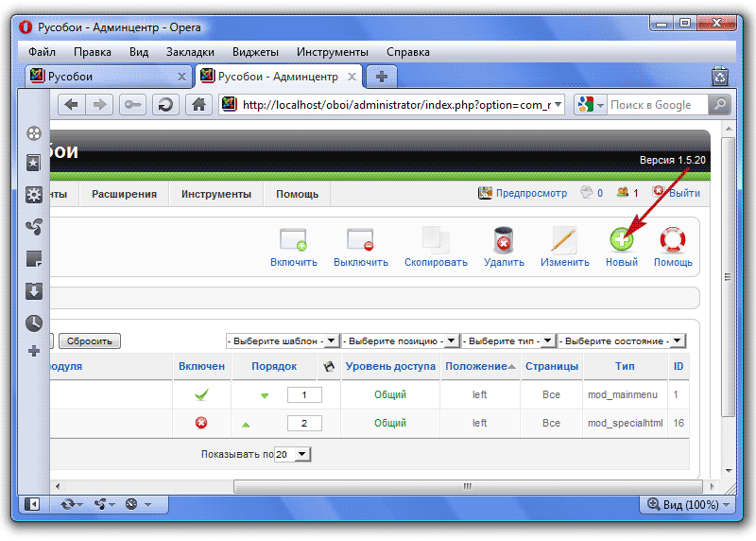Click the 'Удалить' trash can icon
Image resolution: width=756 pixels, height=541 pixels.
coord(504,240)
